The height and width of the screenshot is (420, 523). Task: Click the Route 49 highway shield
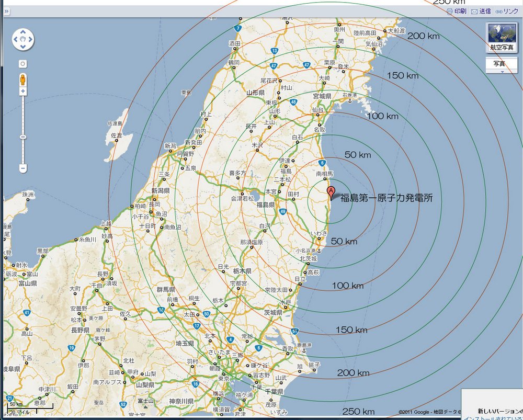click(283, 211)
